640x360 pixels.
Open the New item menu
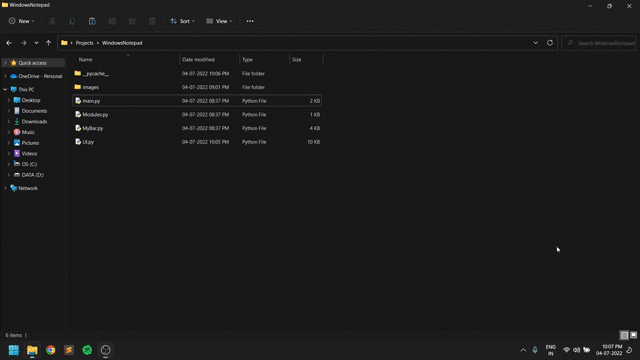pyautogui.click(x=22, y=21)
